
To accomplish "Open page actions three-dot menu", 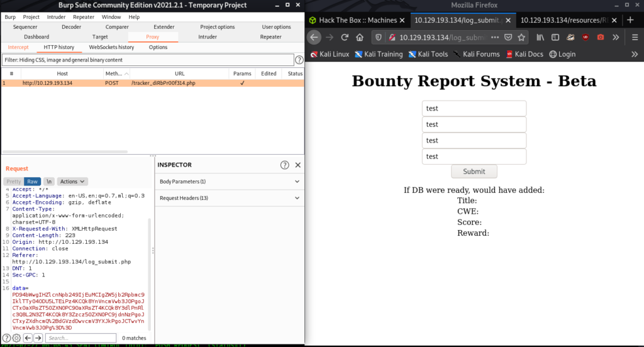I will coord(495,37).
